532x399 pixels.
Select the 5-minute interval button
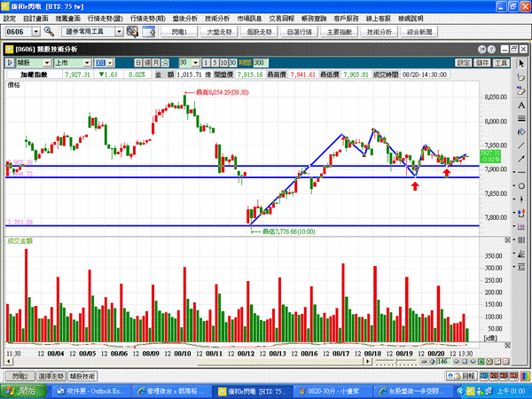pos(215,63)
